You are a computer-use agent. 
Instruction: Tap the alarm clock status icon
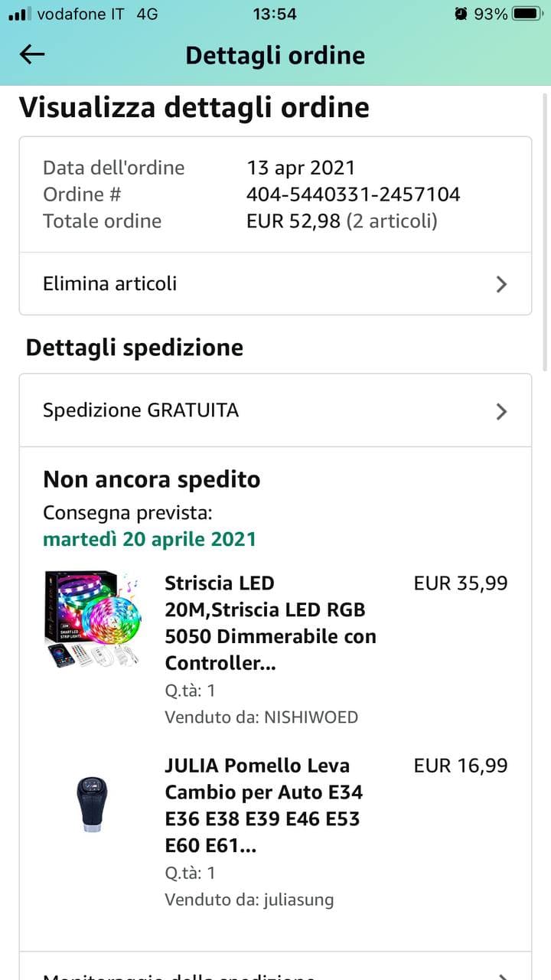461,14
